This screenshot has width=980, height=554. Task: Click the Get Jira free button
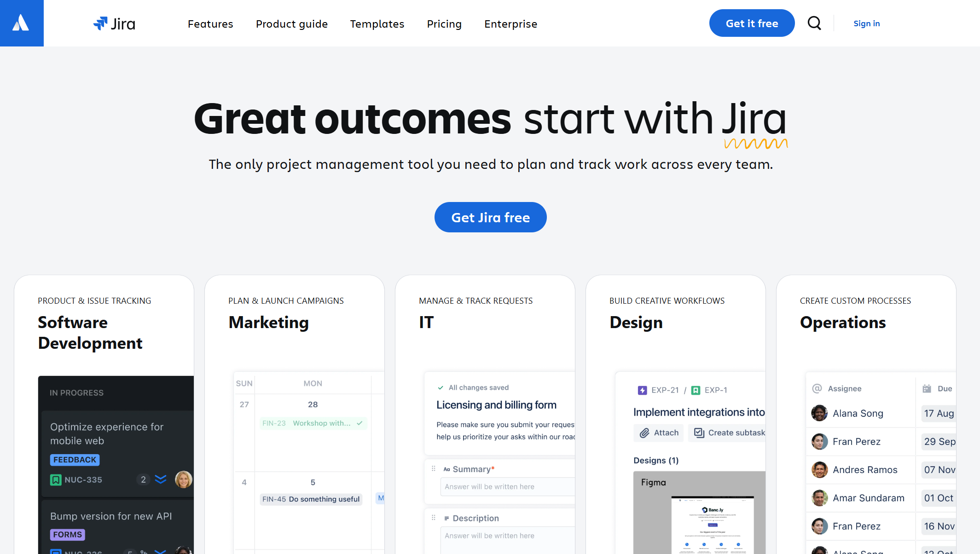click(x=490, y=217)
